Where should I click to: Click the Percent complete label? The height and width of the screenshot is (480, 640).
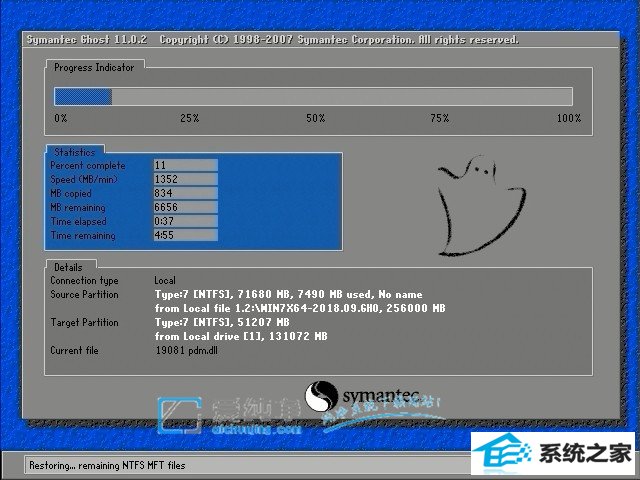click(x=88, y=165)
